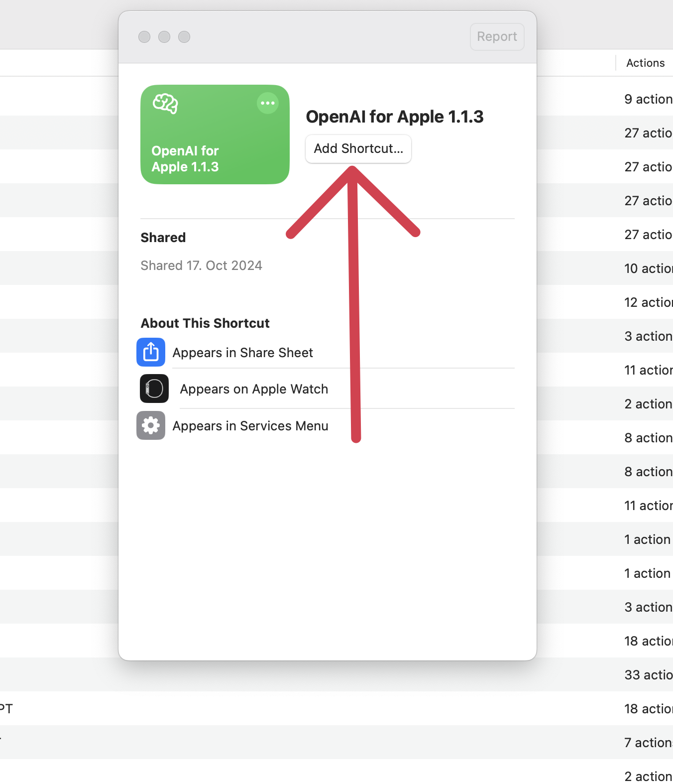This screenshot has width=673, height=784.
Task: Click the 'About This Shortcut' heading
Action: coord(205,323)
